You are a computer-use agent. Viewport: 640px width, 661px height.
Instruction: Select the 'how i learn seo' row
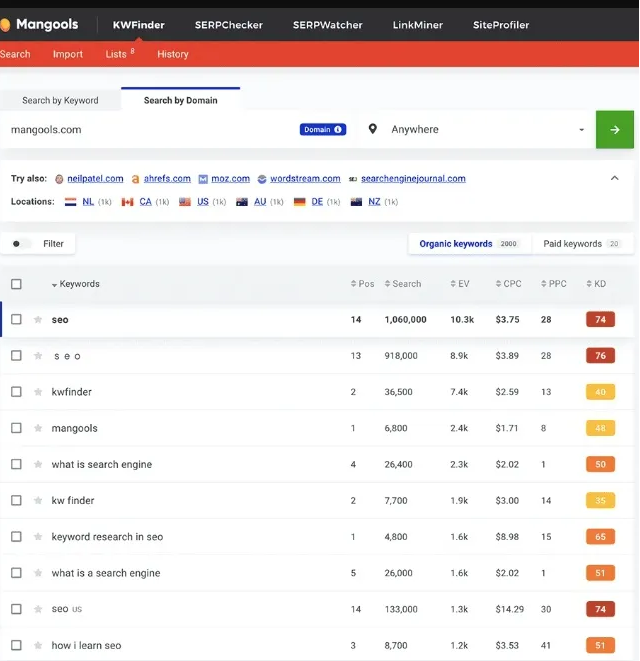[x=317, y=645]
